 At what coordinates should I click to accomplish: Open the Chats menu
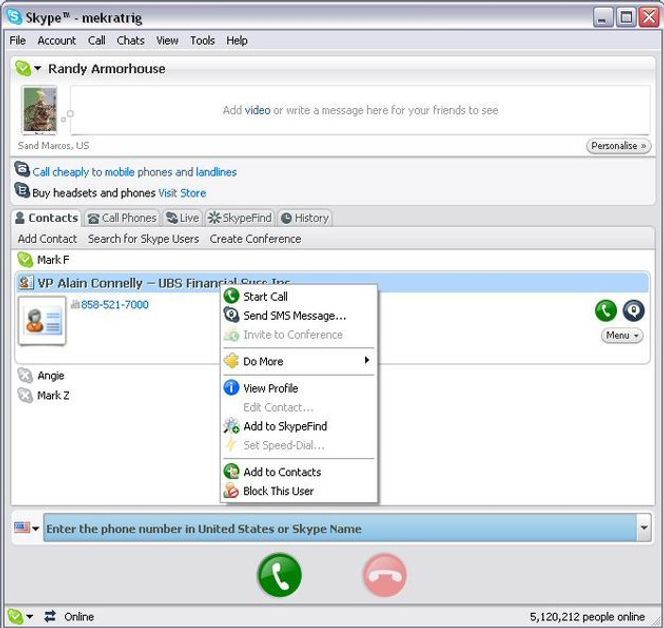coord(130,41)
